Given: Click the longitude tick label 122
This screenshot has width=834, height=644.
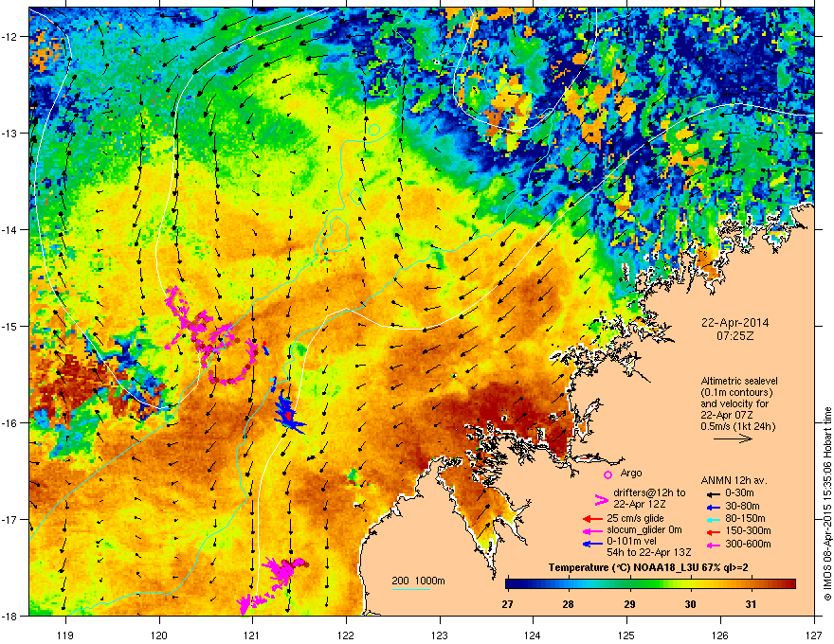Looking at the screenshot, I should click(346, 635).
